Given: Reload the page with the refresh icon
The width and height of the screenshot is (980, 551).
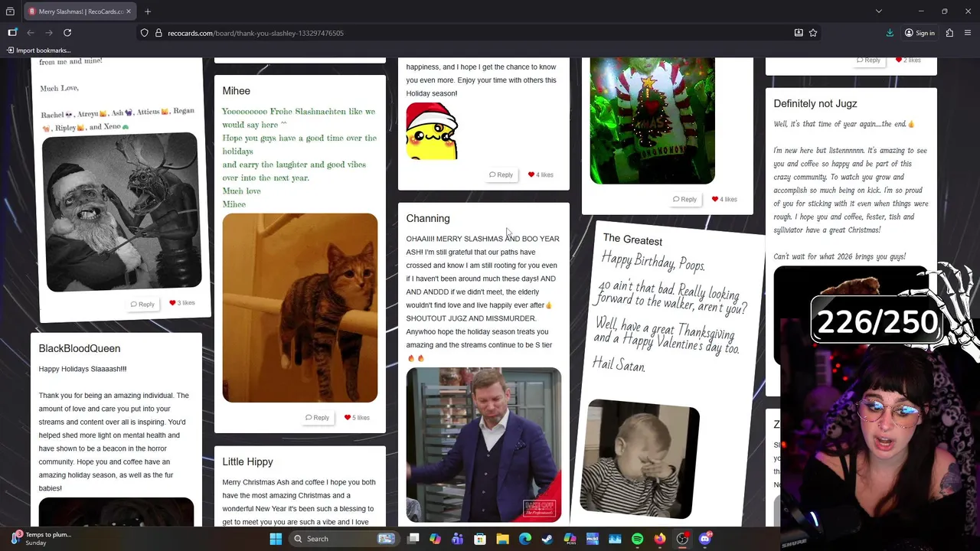Looking at the screenshot, I should point(67,33).
